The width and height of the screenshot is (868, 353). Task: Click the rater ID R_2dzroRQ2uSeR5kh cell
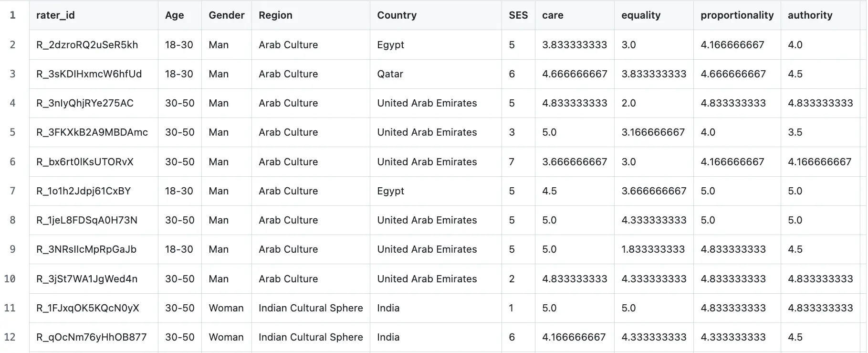(87, 45)
